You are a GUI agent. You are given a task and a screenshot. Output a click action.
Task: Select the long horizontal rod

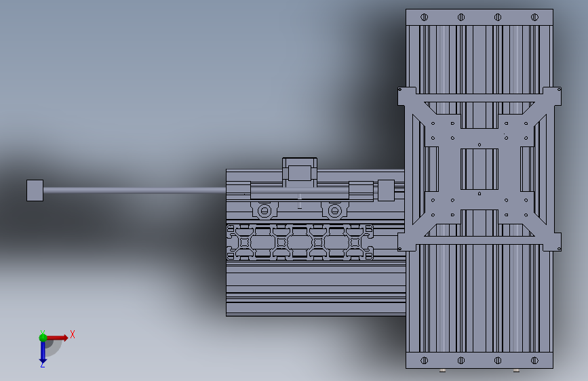coord(135,190)
